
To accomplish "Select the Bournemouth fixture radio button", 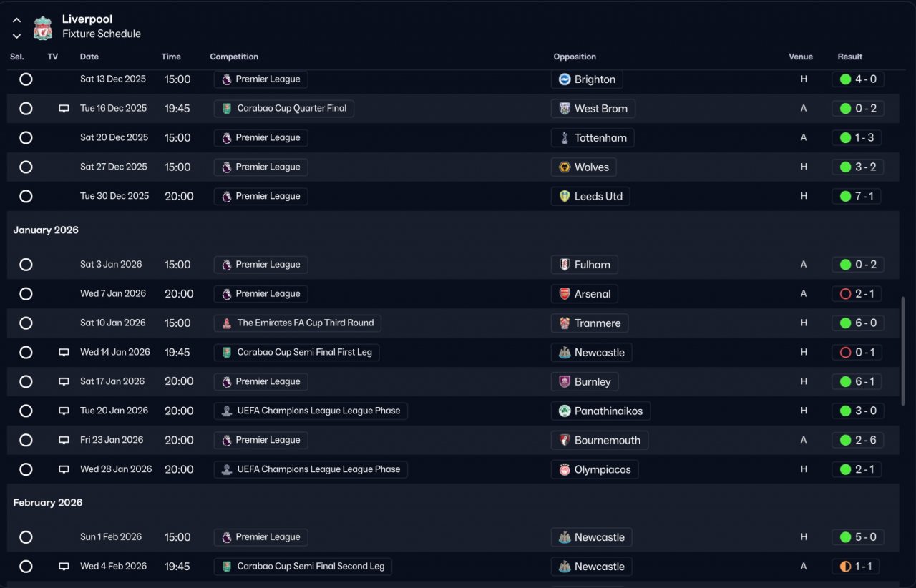I will (26, 441).
